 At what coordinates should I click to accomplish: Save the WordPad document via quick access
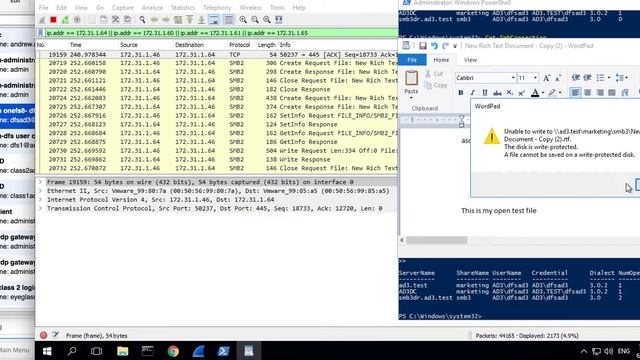pyautogui.click(x=422, y=46)
